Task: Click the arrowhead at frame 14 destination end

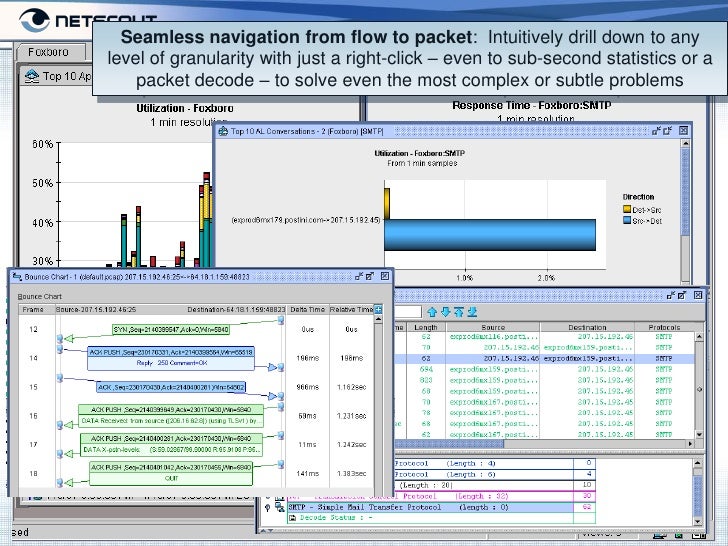Action: coord(273,367)
